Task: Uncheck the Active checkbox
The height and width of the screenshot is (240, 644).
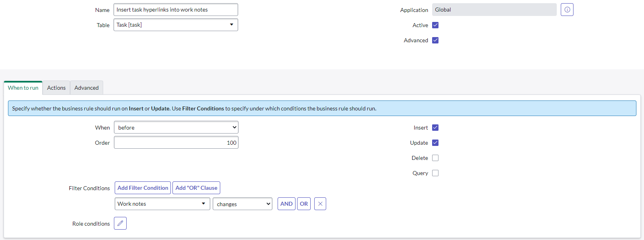Action: 435,25
